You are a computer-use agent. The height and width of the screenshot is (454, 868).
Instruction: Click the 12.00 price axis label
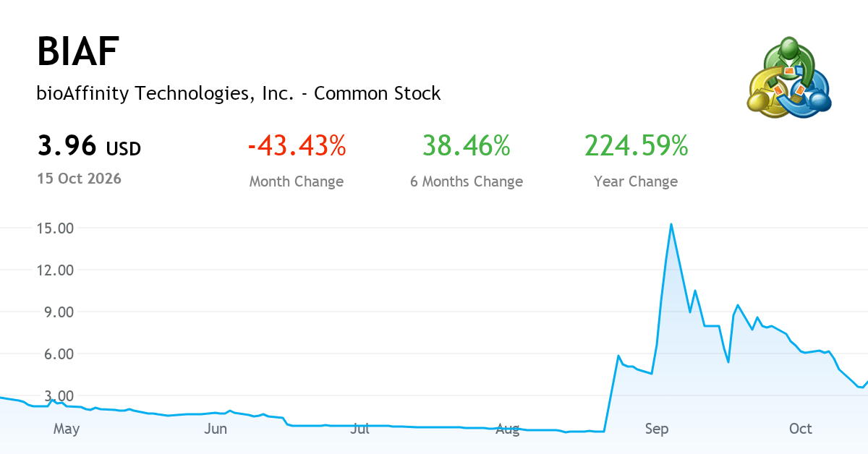click(56, 270)
